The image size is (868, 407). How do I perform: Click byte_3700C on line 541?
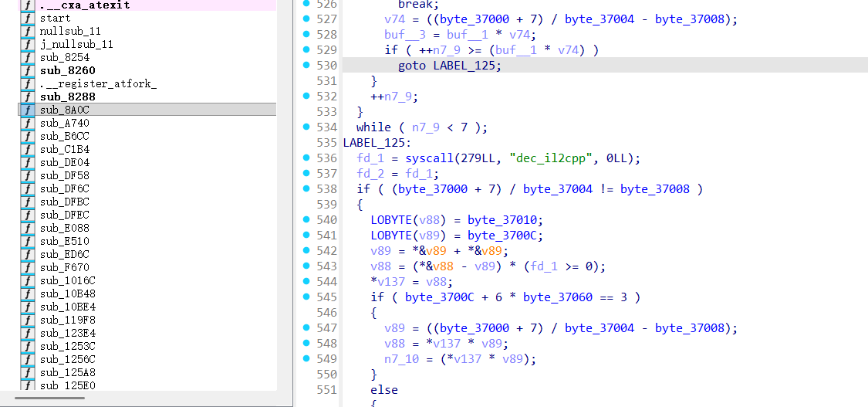[x=502, y=236]
